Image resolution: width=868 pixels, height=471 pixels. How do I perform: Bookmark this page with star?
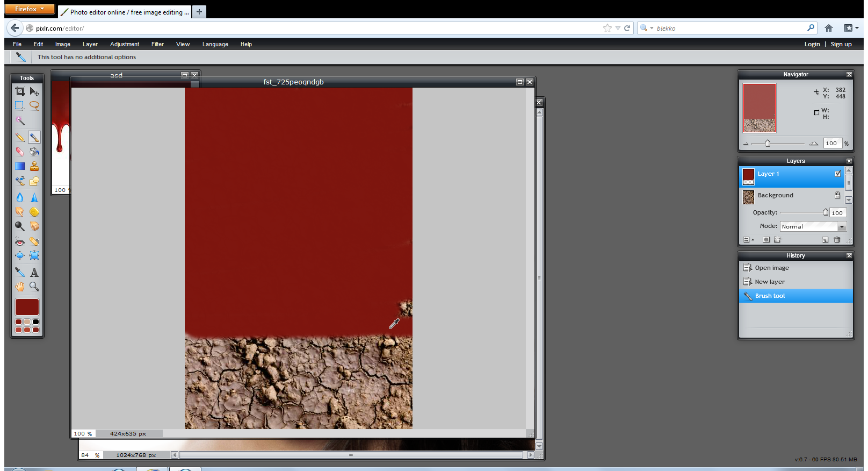tap(607, 28)
